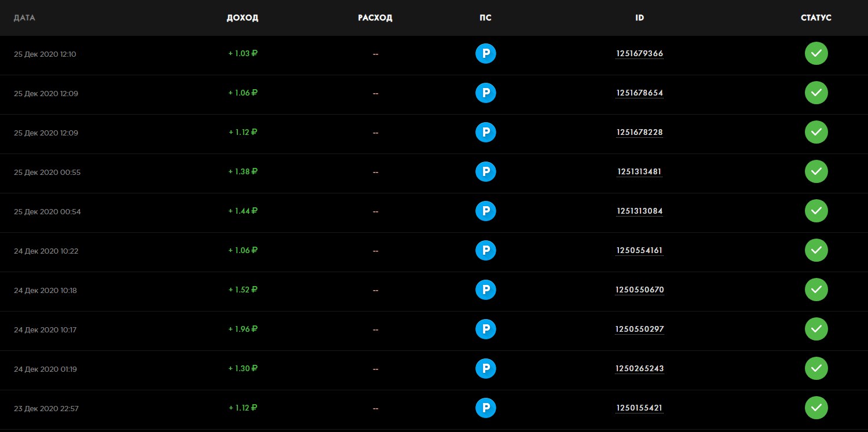Select the + 1.96 ₽ income amount
Screen dimensions: 868x432
(243, 329)
